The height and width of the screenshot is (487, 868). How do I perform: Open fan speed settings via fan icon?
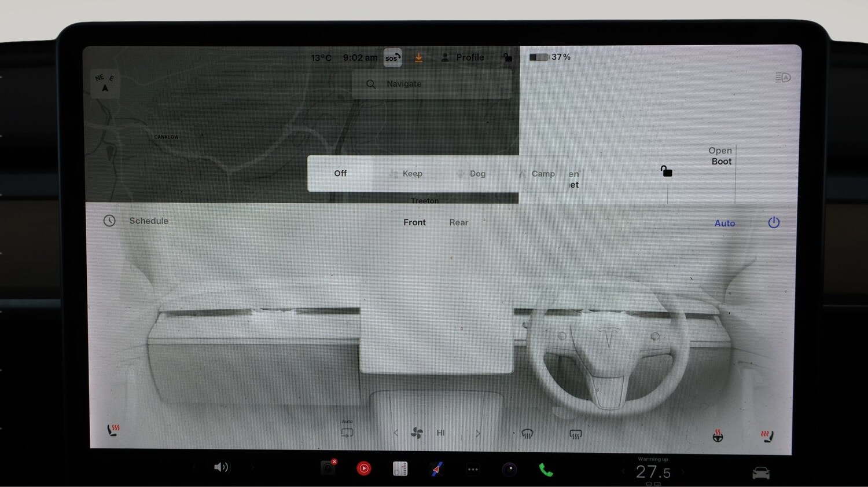[x=417, y=433]
